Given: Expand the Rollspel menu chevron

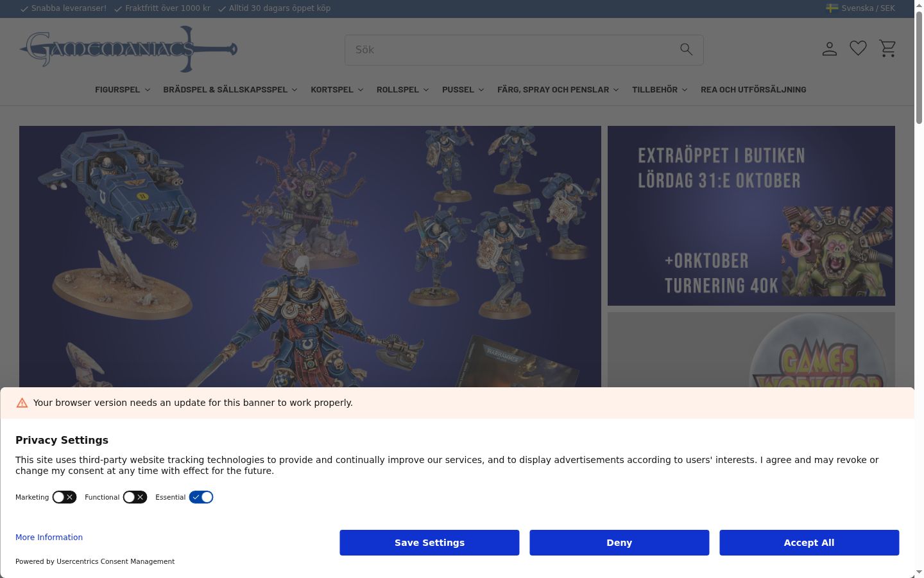Looking at the screenshot, I should (426, 90).
